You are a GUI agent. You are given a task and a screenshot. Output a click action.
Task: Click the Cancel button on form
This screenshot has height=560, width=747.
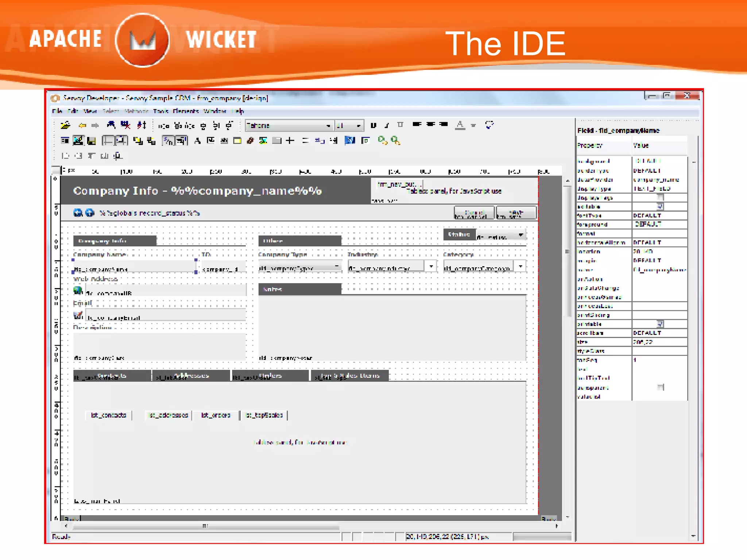[x=474, y=213]
